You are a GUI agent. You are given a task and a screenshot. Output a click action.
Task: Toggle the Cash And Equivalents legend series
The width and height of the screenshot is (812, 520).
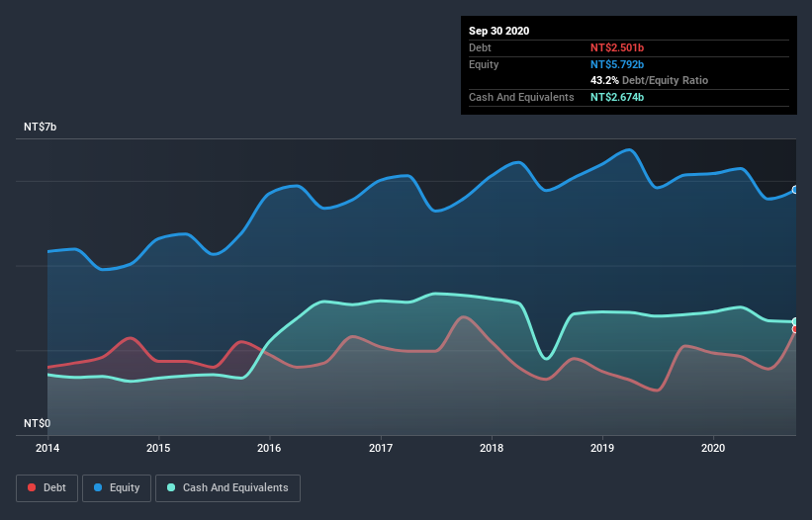click(x=227, y=488)
